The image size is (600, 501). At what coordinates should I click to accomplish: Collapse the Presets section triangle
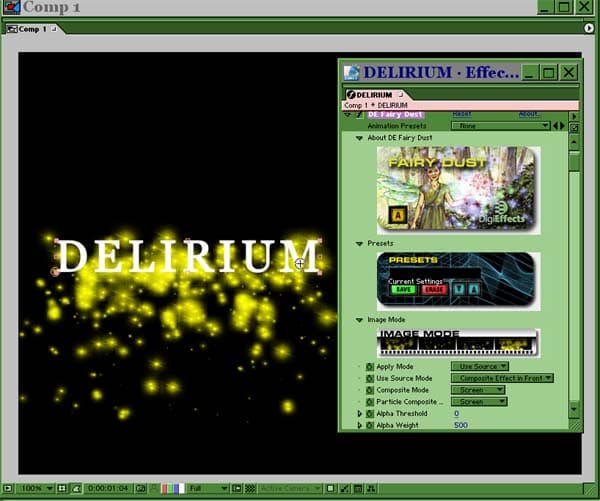click(x=359, y=244)
